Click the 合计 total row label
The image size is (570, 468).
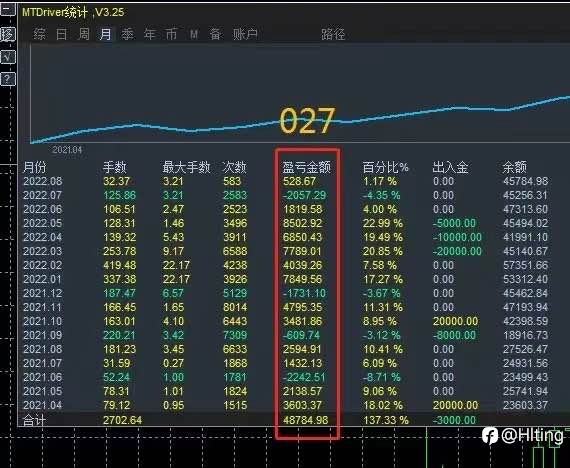tap(34, 420)
